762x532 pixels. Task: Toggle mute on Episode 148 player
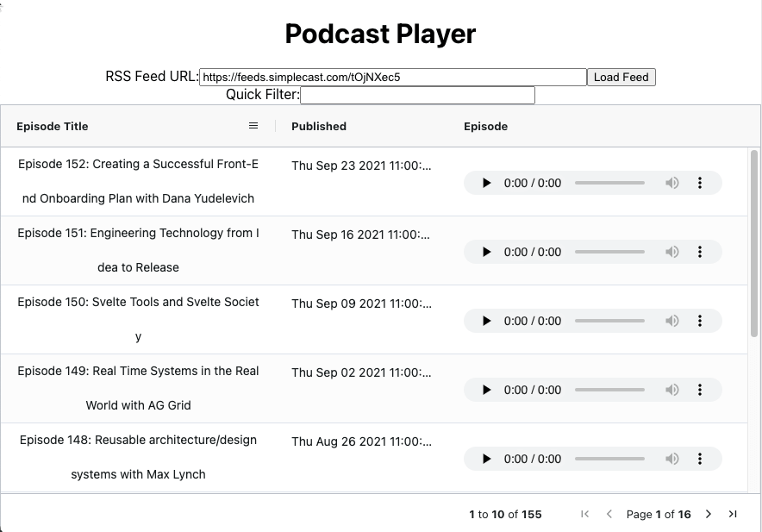coord(672,459)
